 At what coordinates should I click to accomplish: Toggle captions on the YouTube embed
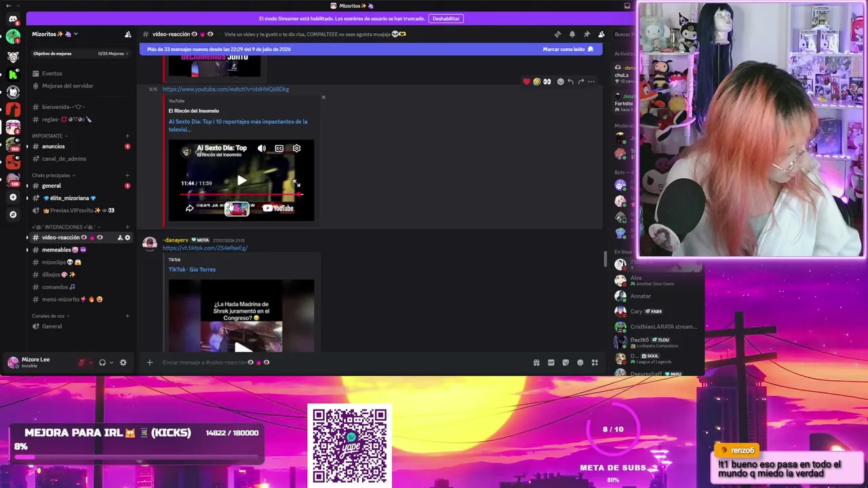point(279,148)
